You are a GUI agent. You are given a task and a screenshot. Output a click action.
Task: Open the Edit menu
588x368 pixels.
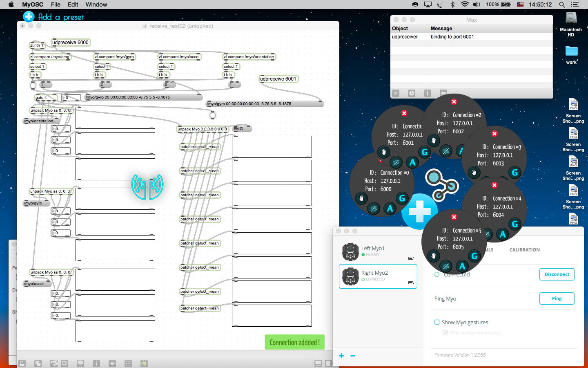pos(73,4)
